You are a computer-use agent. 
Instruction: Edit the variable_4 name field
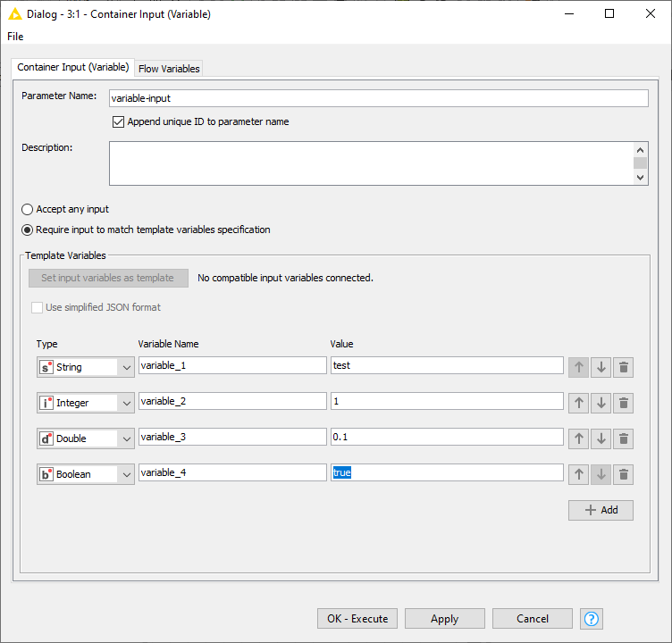tap(232, 472)
